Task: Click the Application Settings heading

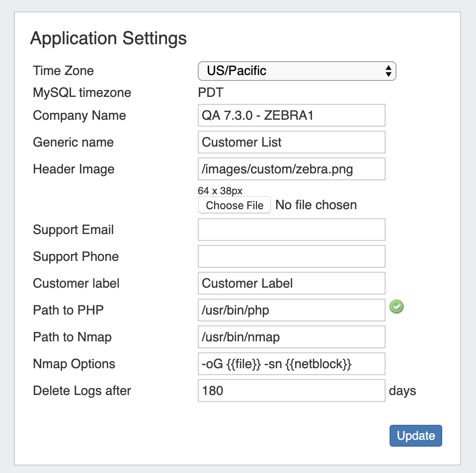Action: (108, 38)
